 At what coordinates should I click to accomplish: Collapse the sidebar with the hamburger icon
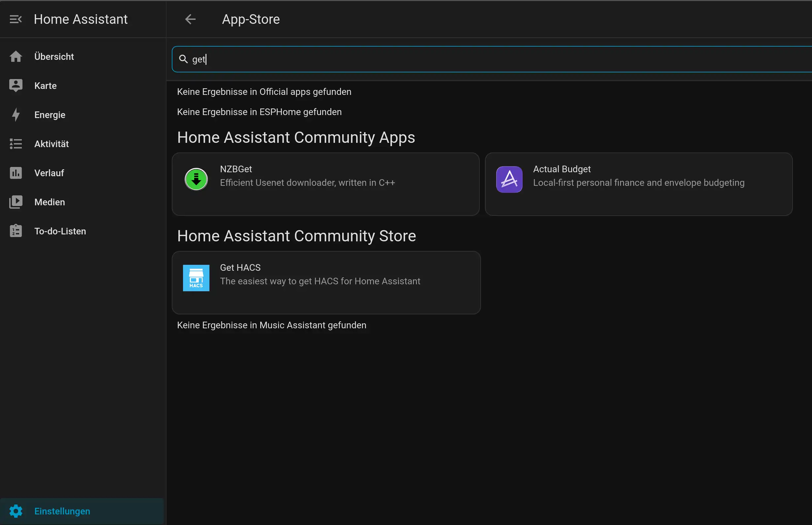point(16,20)
